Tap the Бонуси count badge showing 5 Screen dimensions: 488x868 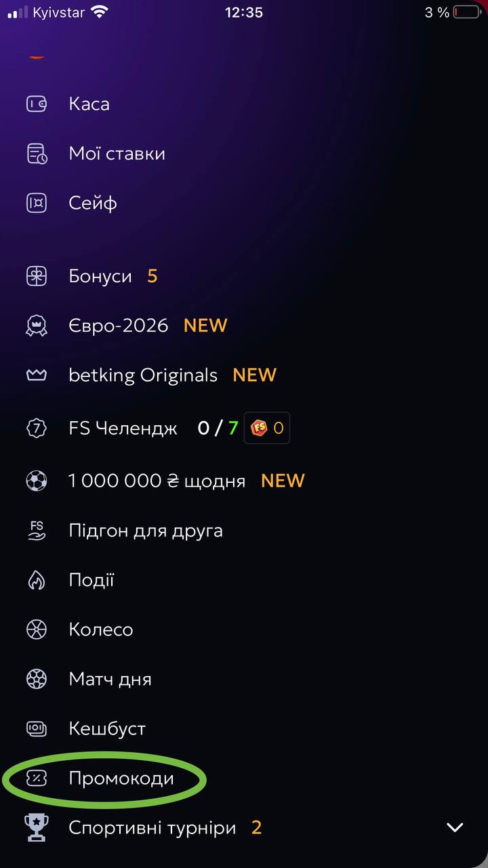tap(152, 276)
